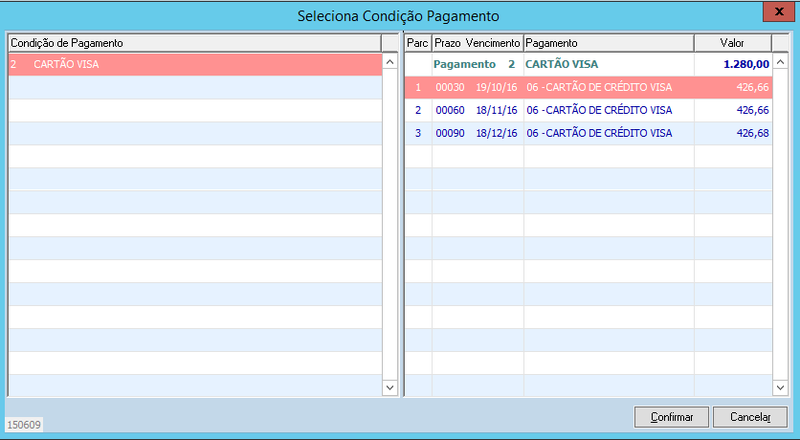Close the Seleciona Condição Pagamento dialog
Screen dimensions: 800x440
(x=779, y=12)
